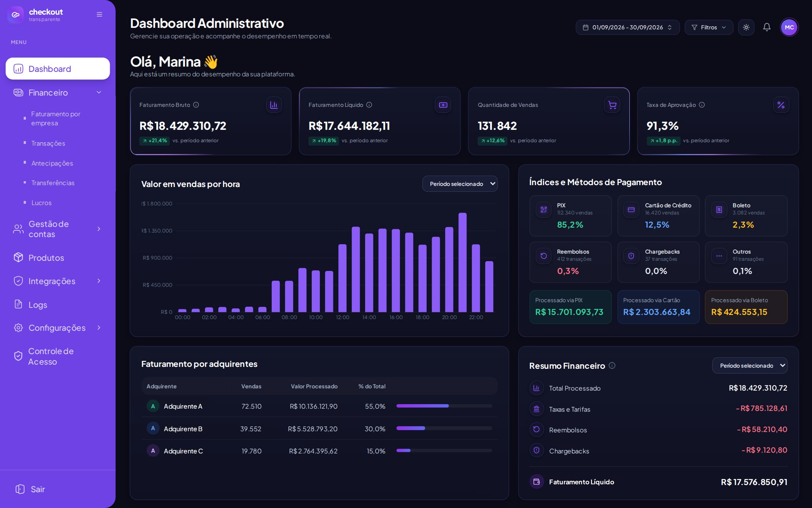Screen dimensions: 812x508
Task: Click the bar chart icon in Faturamento Bruto card
Action: [x=274, y=105]
